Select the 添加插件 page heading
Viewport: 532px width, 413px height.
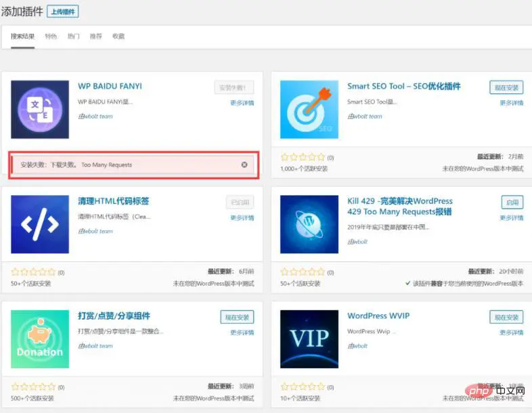(22, 12)
